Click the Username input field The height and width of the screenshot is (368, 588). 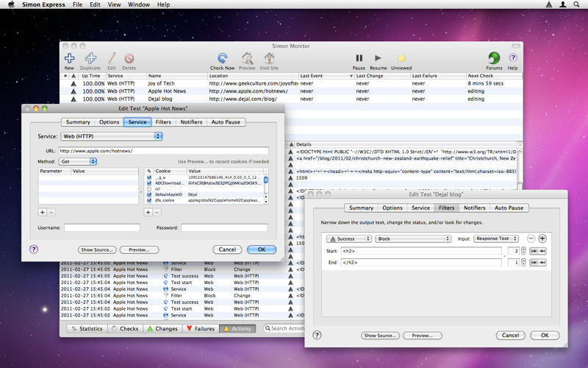tap(102, 227)
